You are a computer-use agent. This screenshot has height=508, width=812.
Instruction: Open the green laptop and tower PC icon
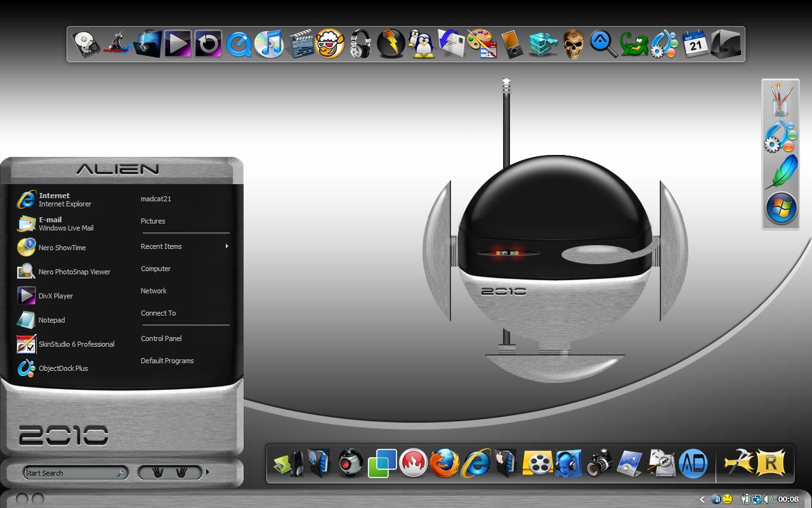point(289,463)
